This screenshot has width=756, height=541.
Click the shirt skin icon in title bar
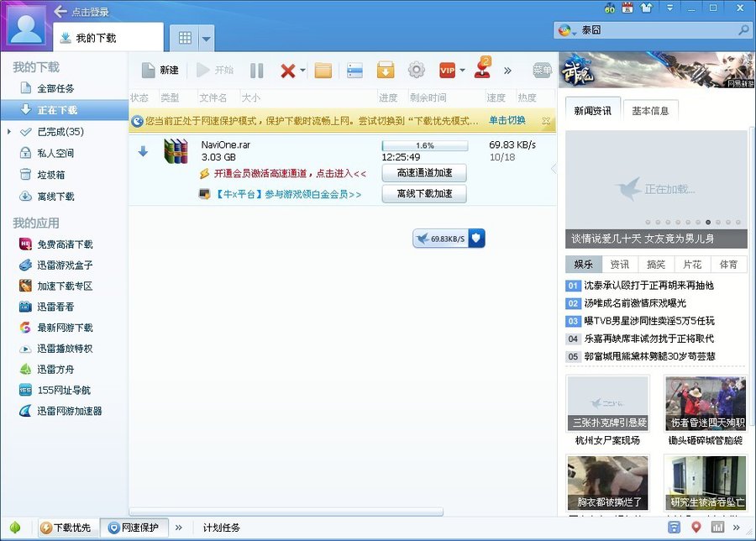coord(646,8)
